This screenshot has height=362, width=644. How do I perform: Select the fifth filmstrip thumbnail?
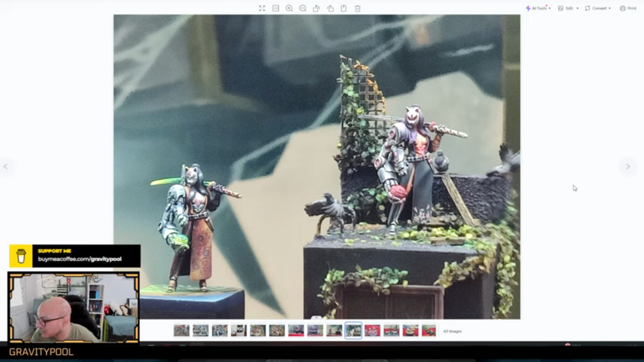(258, 330)
